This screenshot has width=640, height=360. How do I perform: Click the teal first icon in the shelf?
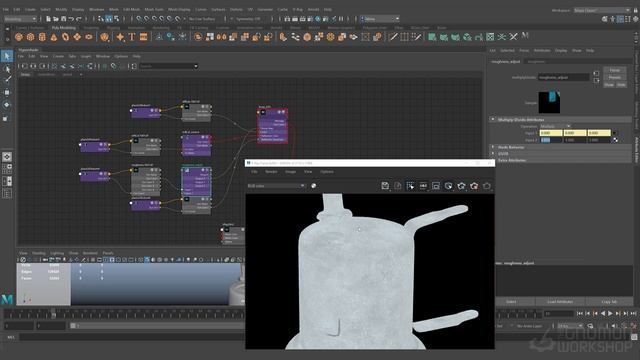(x=432, y=37)
